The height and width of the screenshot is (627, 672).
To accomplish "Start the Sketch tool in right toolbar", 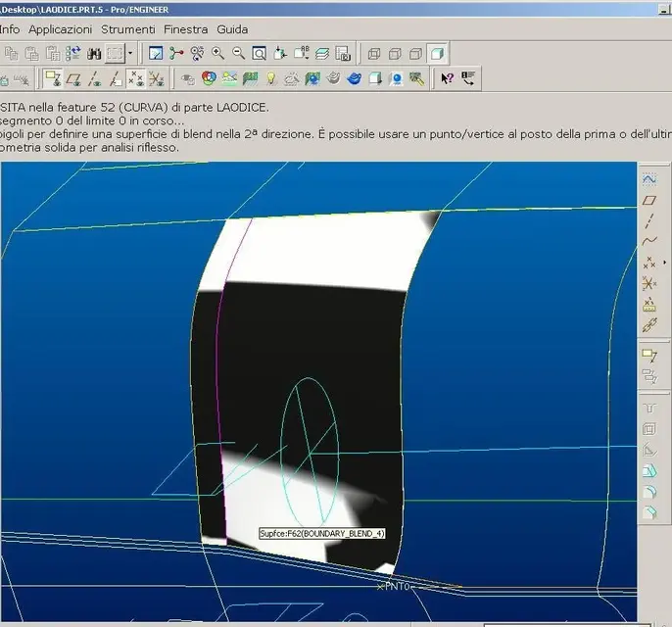I will click(x=649, y=178).
